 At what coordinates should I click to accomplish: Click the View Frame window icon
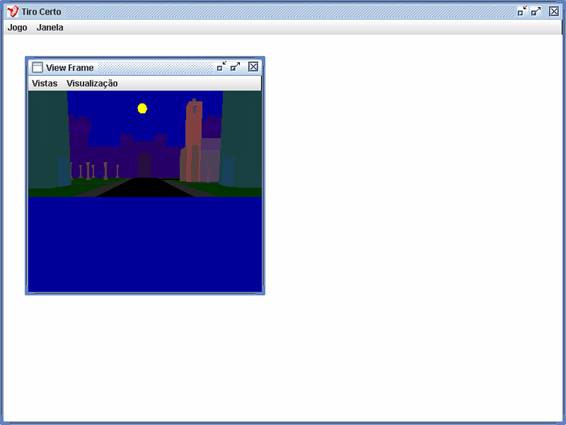point(37,67)
